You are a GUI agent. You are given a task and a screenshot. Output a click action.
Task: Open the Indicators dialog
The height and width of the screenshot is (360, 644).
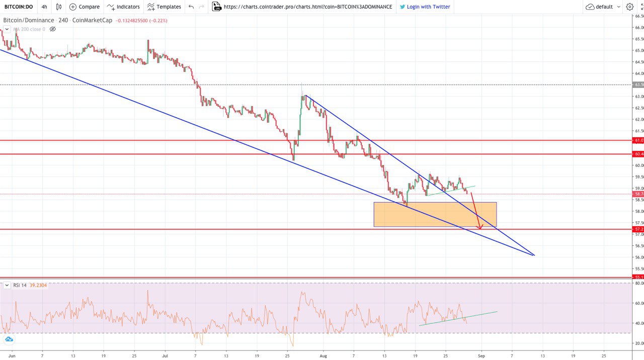coord(123,7)
